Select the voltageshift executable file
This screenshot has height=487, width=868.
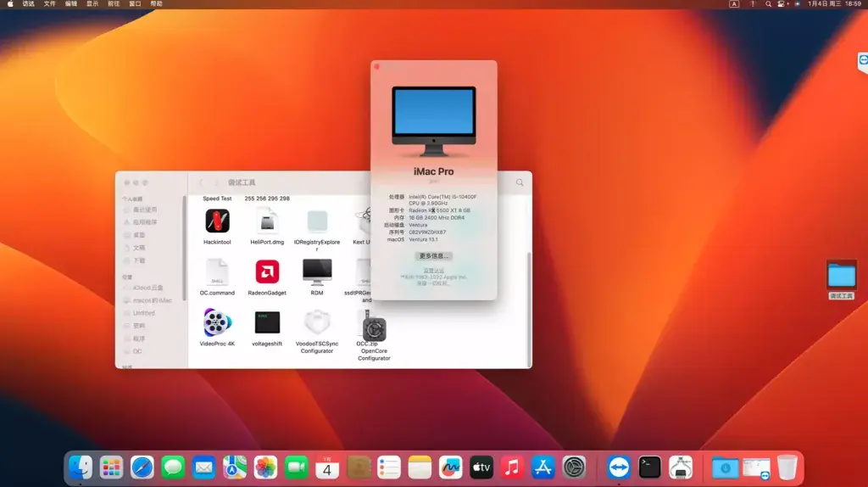(267, 322)
